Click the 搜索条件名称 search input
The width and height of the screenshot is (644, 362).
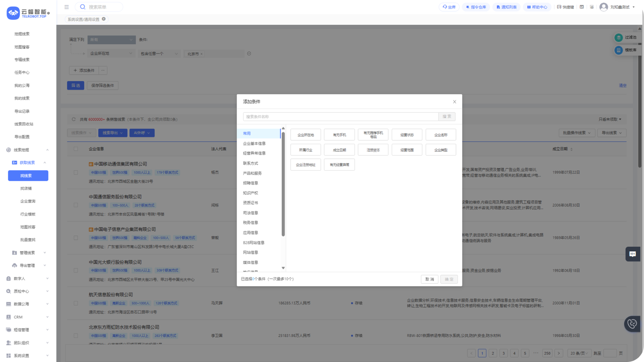point(341,116)
